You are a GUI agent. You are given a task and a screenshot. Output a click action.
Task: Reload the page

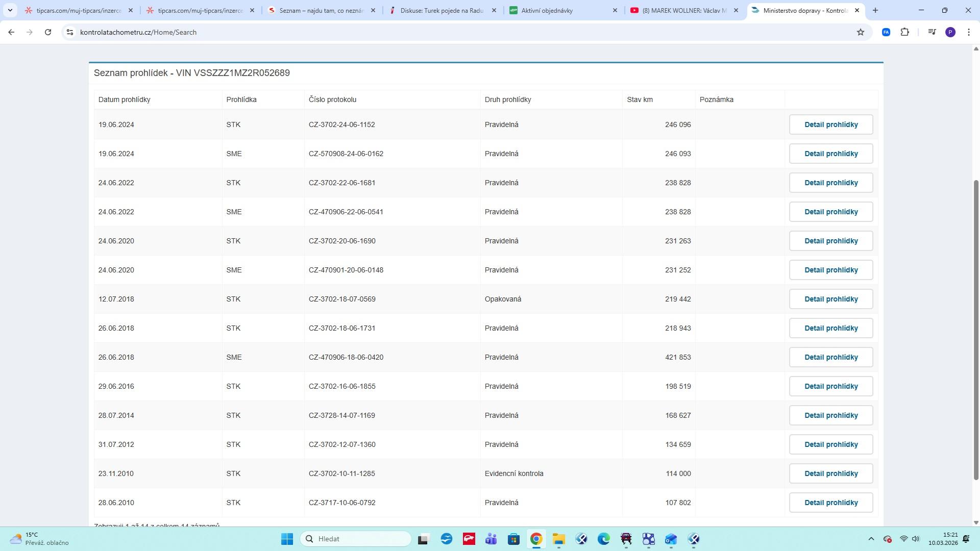48,32
